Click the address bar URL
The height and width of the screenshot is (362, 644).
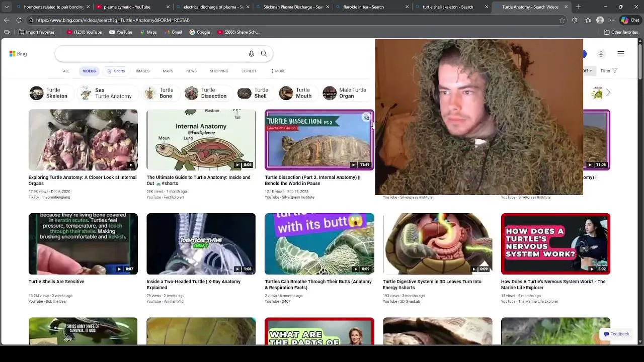pos(113,20)
